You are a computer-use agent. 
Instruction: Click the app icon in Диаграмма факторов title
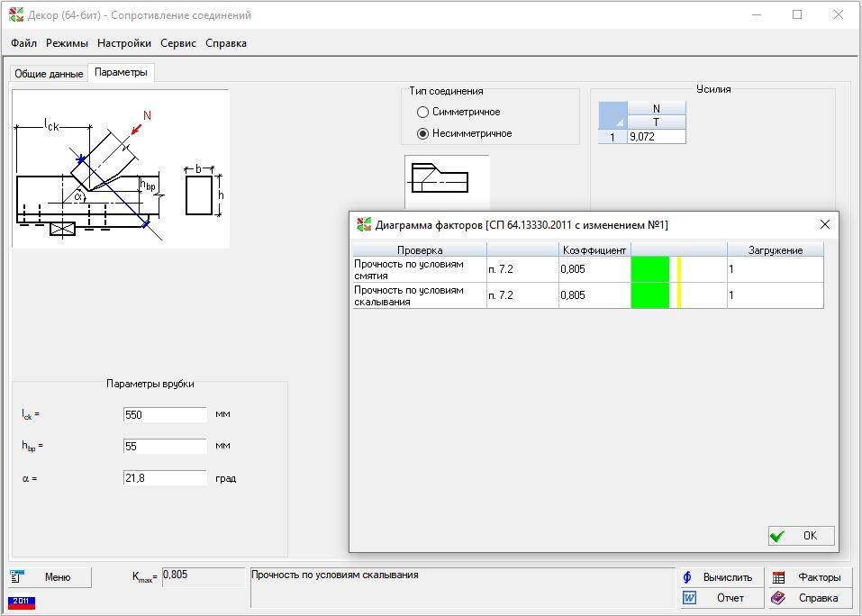click(364, 224)
